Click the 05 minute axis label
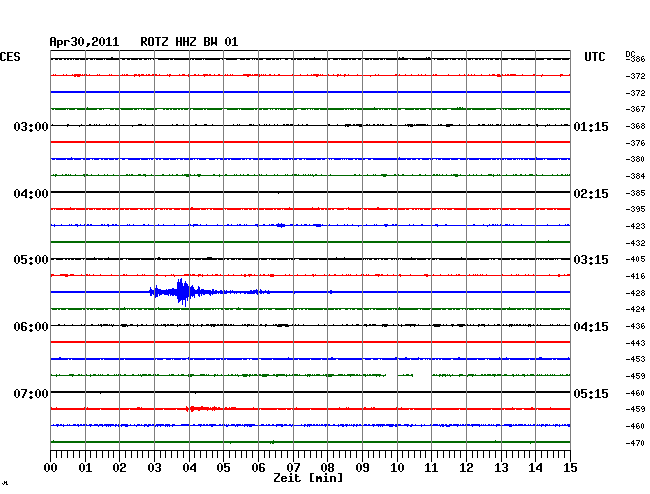Viewport: 650px width, 494px height. 223,468
